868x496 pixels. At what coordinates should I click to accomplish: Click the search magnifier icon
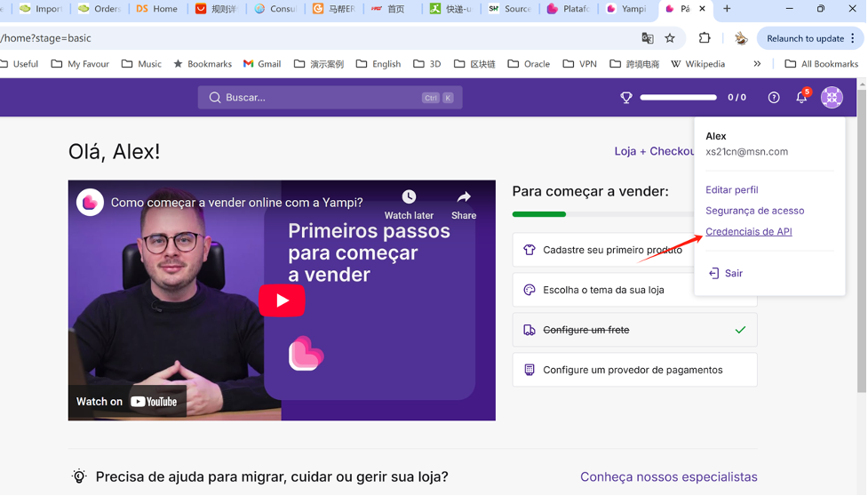[215, 98]
